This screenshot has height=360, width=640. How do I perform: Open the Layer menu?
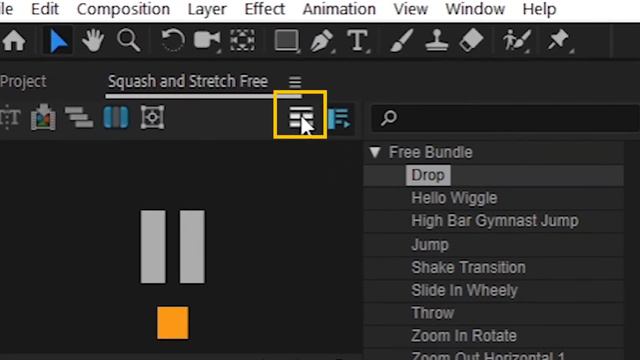[x=207, y=9]
